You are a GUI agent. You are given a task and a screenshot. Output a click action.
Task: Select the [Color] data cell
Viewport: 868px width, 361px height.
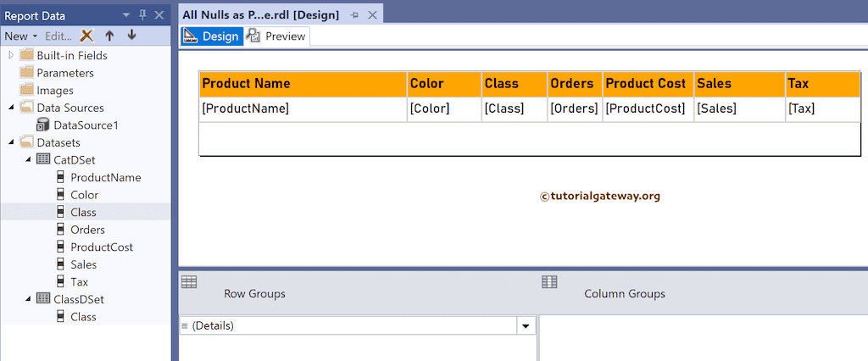[444, 109]
